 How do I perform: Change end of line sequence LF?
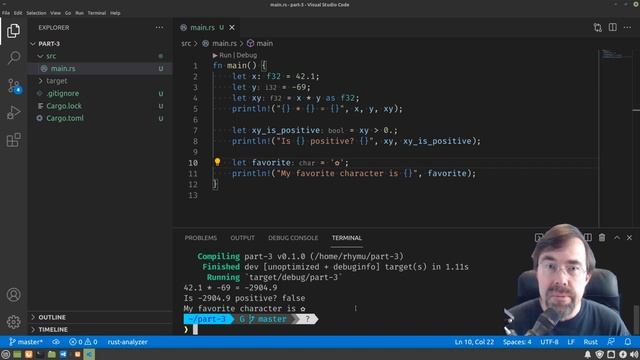click(x=571, y=342)
